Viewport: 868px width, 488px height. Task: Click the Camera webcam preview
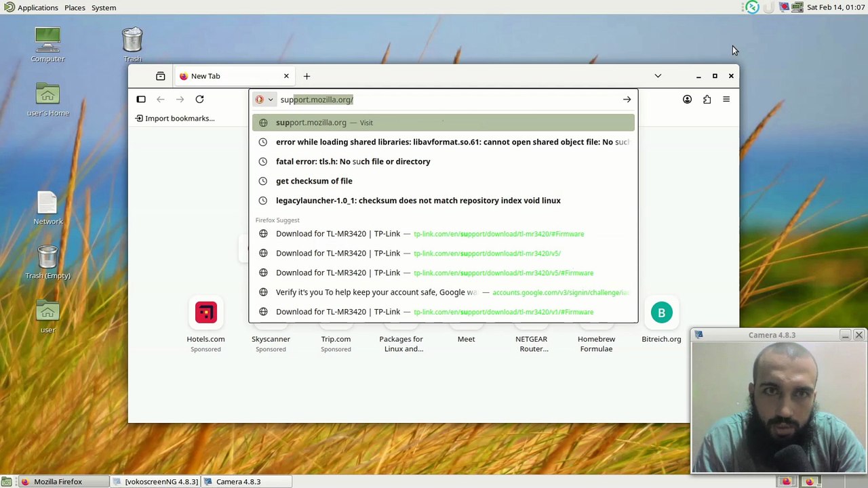[778, 407]
